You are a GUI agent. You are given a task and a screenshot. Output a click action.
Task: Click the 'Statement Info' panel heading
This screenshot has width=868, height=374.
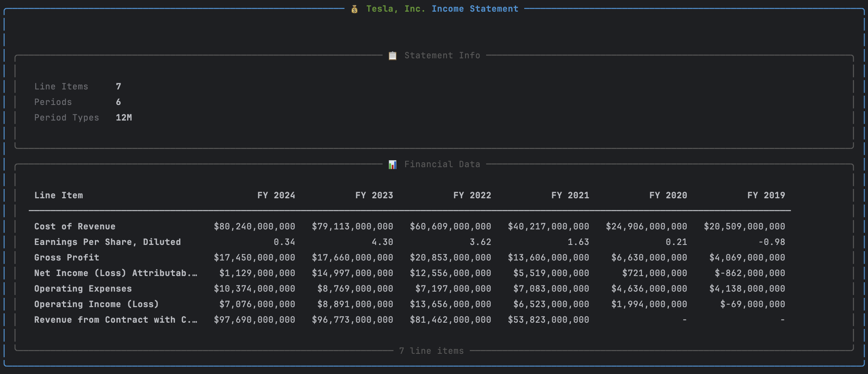442,56
